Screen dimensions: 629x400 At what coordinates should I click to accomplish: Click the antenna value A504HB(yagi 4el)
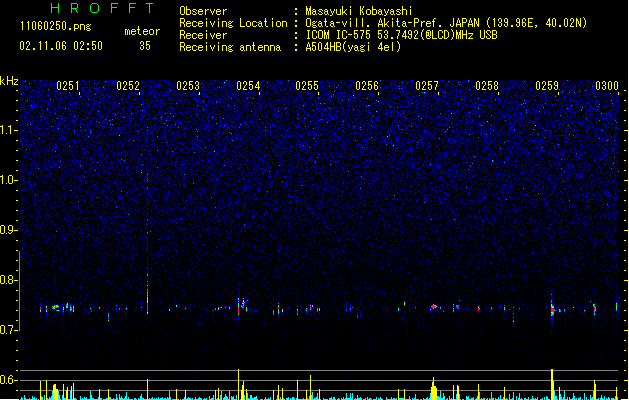point(353,47)
